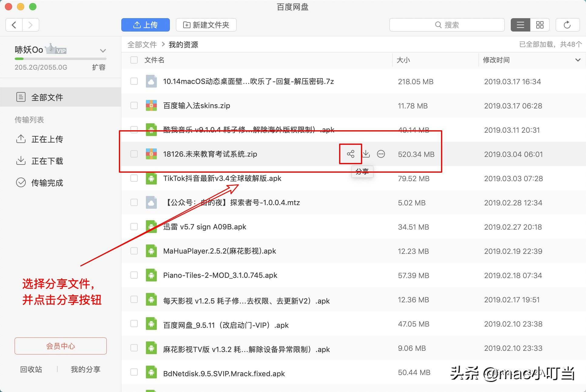Screen dimensions: 586x392
Task: Click the back navigation arrow
Action: 13,25
